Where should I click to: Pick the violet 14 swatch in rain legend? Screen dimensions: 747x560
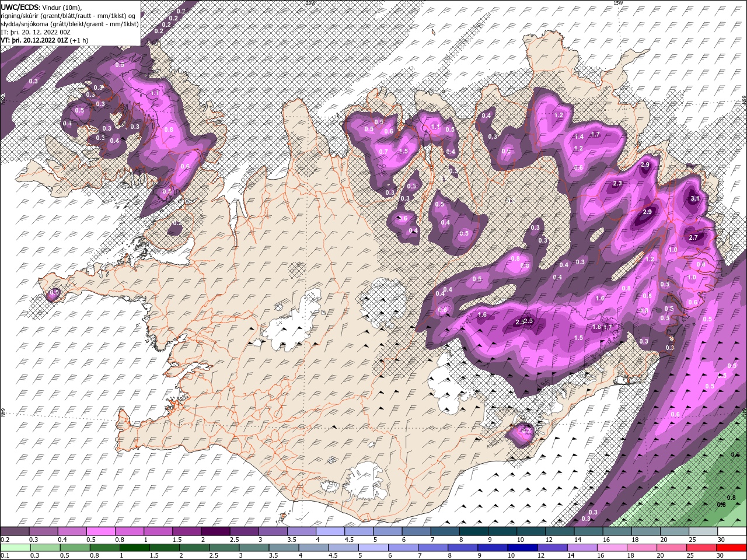coord(581,548)
